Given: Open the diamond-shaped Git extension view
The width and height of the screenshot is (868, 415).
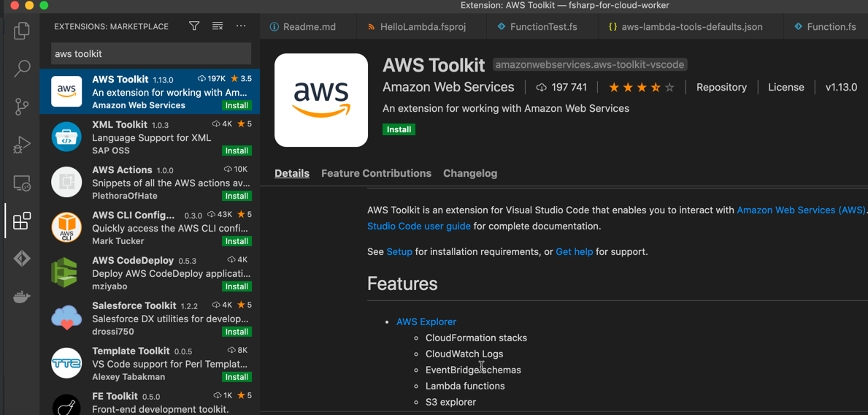Looking at the screenshot, I should click(22, 259).
